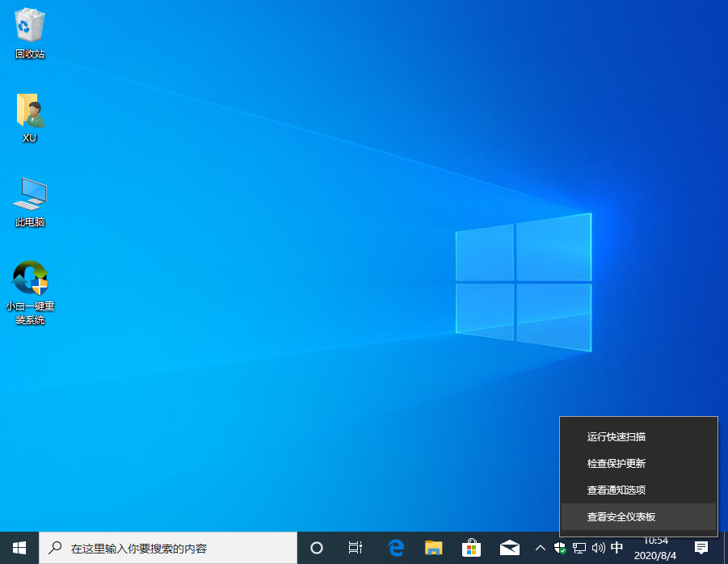
Task: Click inside the taskbar search box
Action: 162,548
